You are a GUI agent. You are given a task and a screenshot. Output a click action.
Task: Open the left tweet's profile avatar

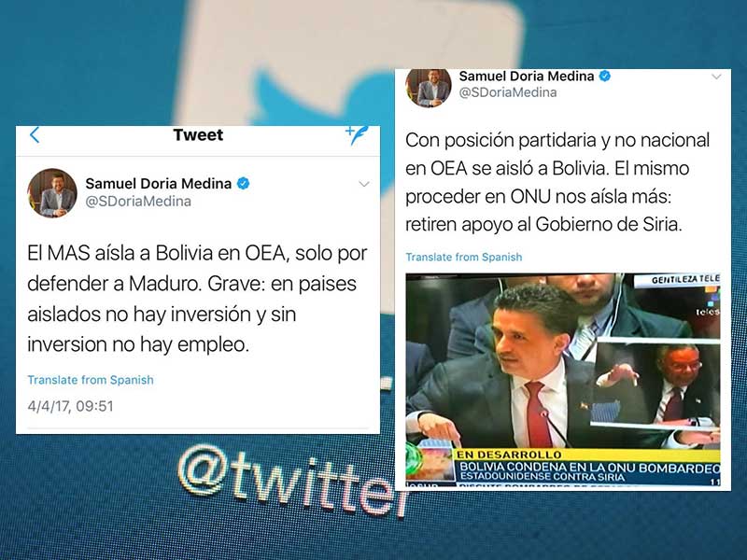pos(52,192)
